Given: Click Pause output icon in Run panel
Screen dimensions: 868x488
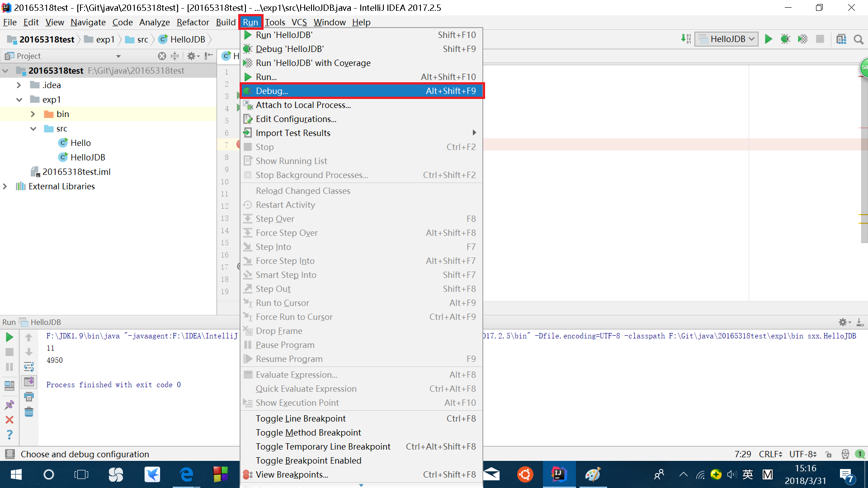Looking at the screenshot, I should [9, 367].
